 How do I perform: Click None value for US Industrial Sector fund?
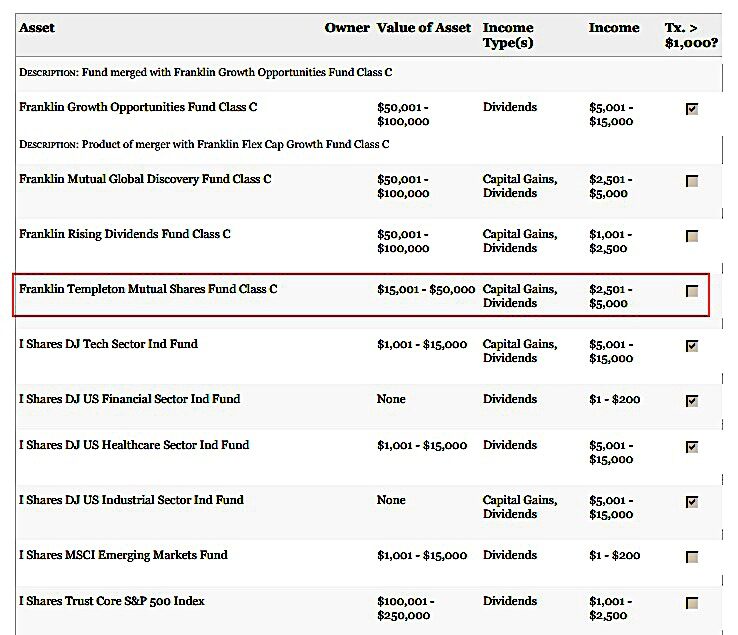(x=391, y=500)
